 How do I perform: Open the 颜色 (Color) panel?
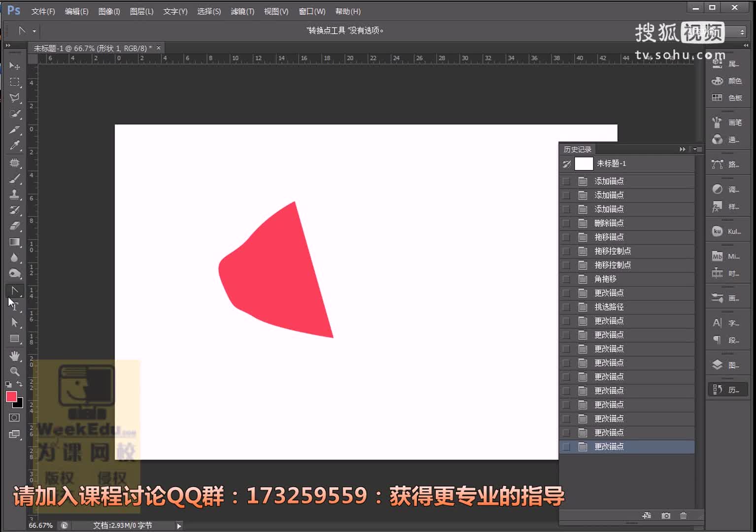(727, 81)
